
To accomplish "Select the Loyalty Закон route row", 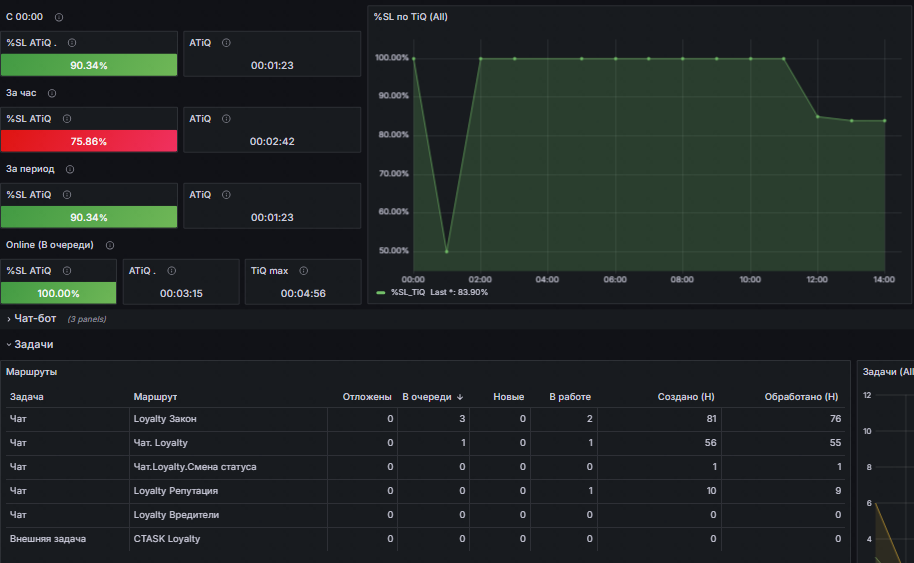I will coord(426,419).
